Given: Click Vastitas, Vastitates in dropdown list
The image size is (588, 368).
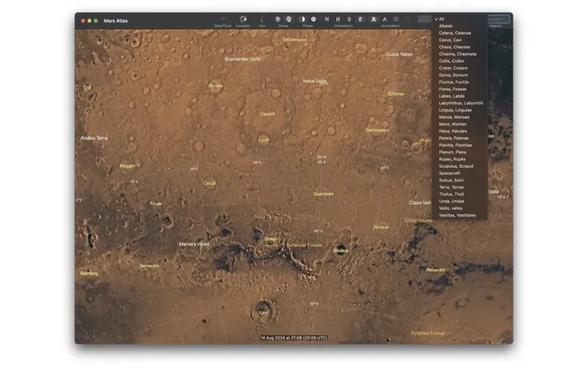Looking at the screenshot, I should coord(460,215).
